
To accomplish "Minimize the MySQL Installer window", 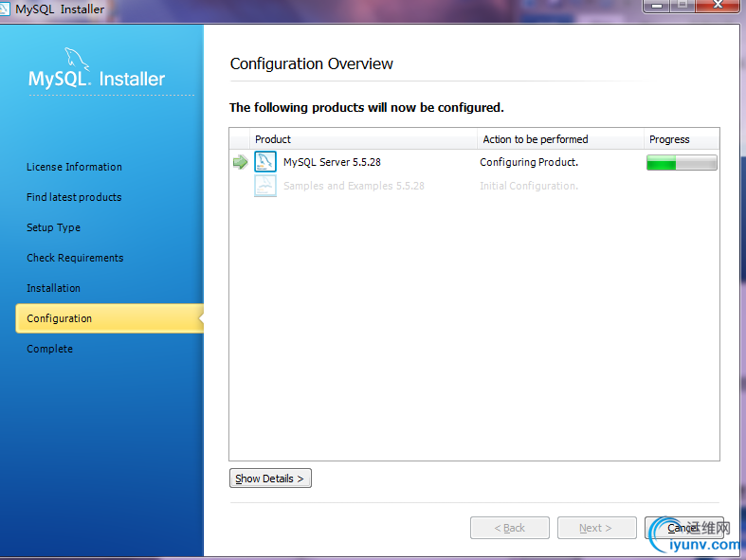I will [x=657, y=6].
